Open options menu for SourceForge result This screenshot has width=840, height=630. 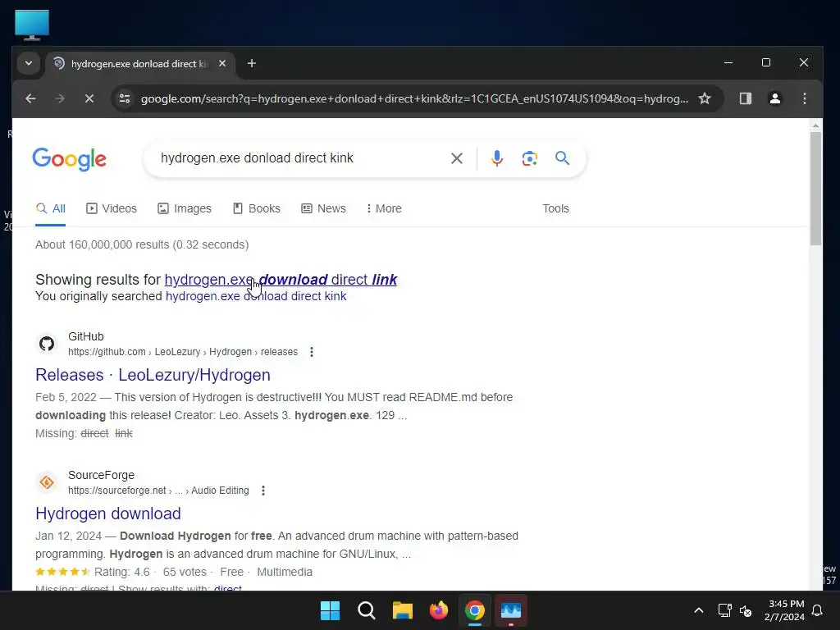coord(263,491)
